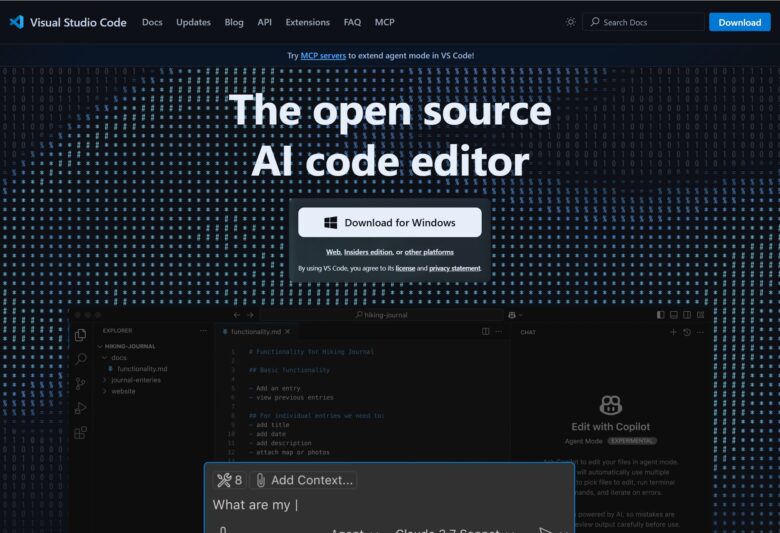The width and height of the screenshot is (780, 533).
Task: Select functionality.md in the Explorer tree
Action: [142, 369]
